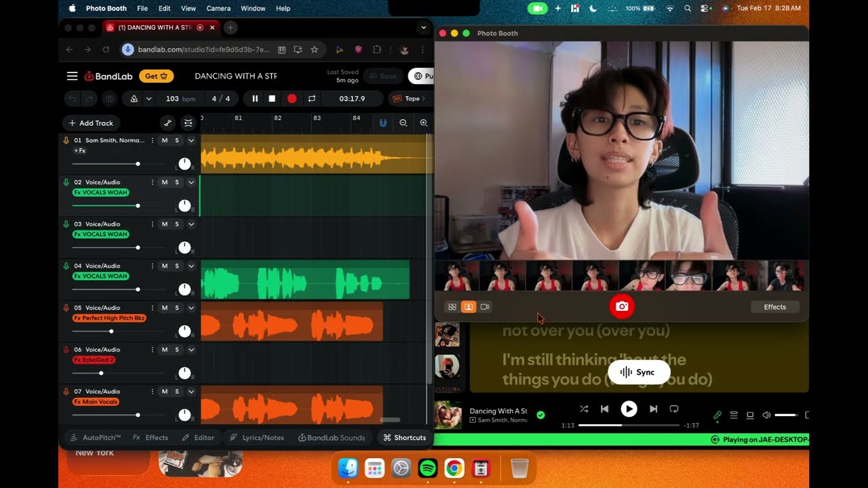This screenshot has height=488, width=868.
Task: Open track 03 three-dot menu
Action: 152,224
